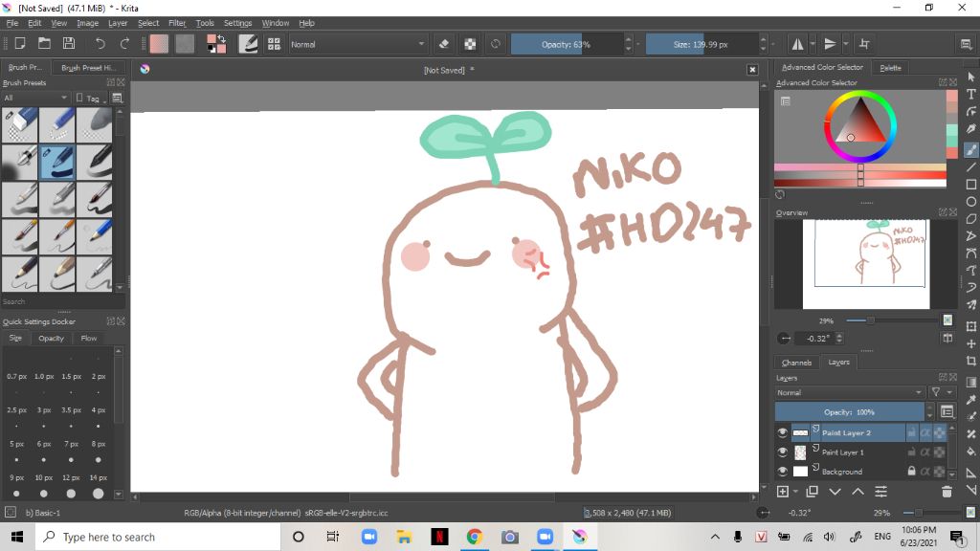This screenshot has height=551, width=980.
Task: Duplicate the current layer
Action: tap(812, 492)
